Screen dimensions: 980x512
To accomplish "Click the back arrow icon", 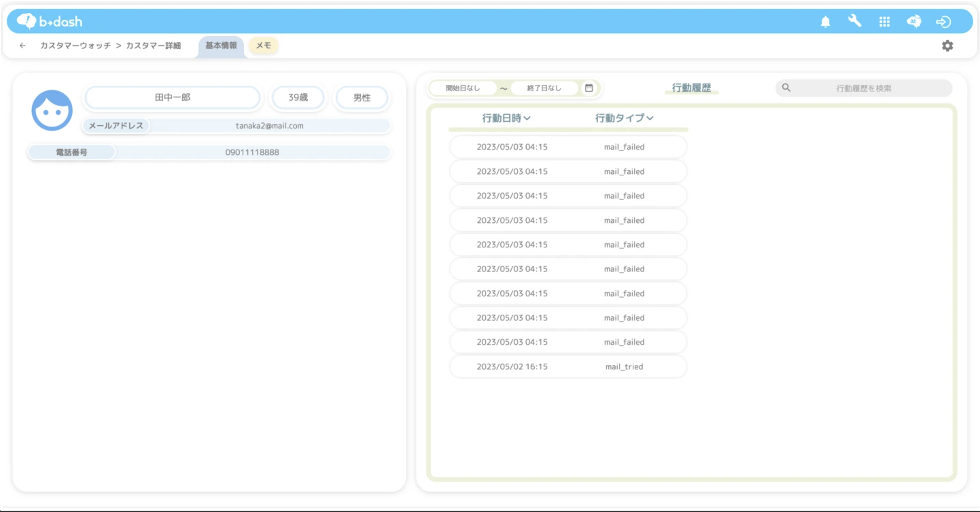I will pyautogui.click(x=22, y=46).
